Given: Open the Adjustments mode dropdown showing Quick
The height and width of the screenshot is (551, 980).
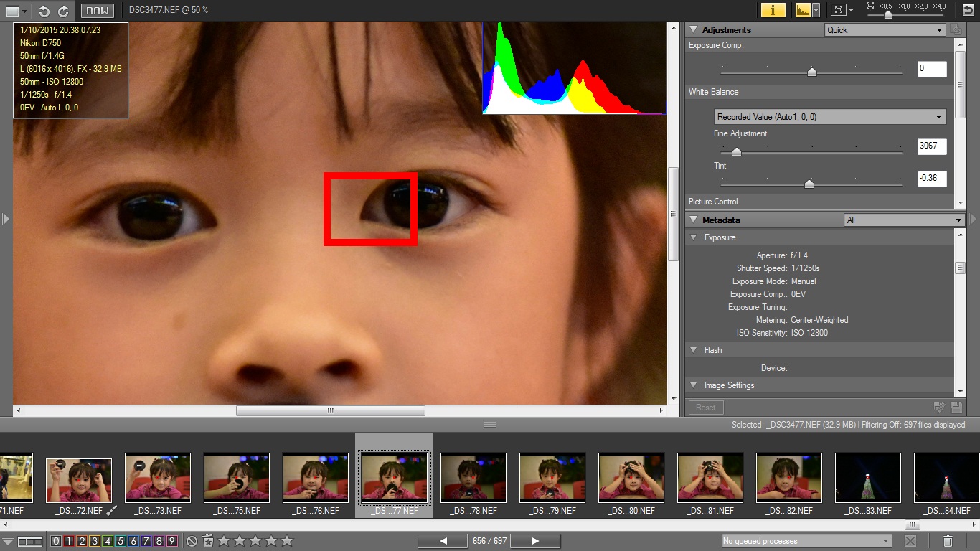Looking at the screenshot, I should (x=885, y=30).
